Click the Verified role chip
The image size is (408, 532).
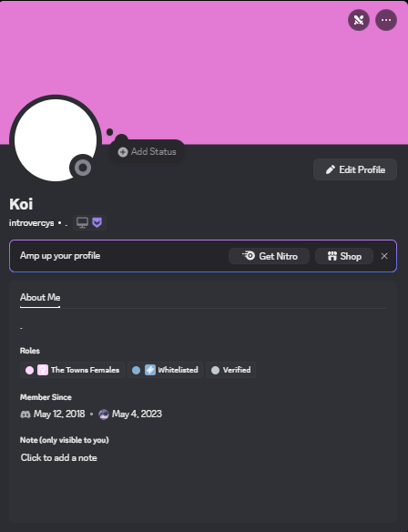point(231,370)
